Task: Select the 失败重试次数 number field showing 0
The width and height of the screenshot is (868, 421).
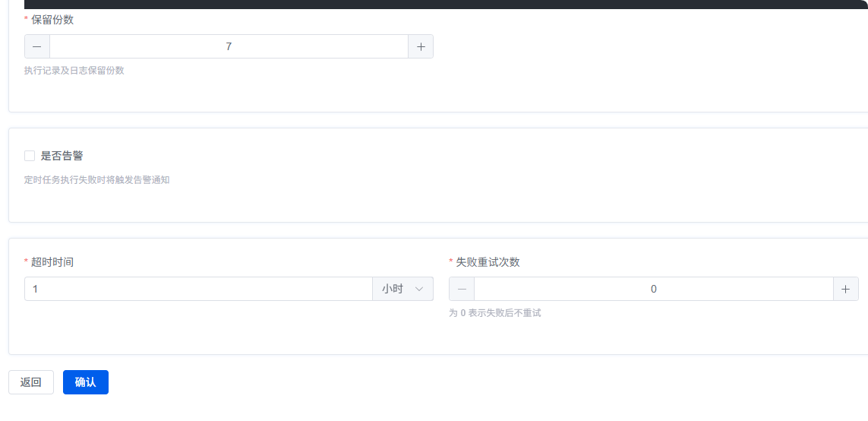Action: pos(653,289)
